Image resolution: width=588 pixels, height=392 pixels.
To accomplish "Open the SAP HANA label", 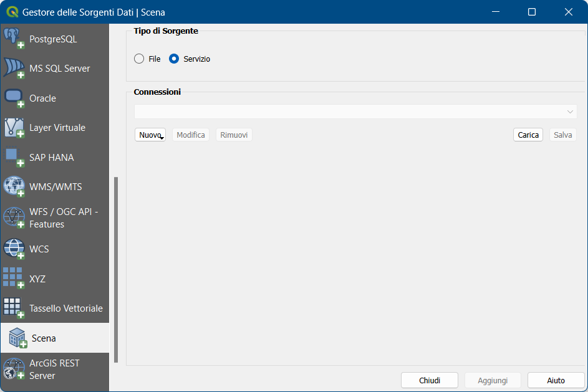I will pyautogui.click(x=51, y=158).
